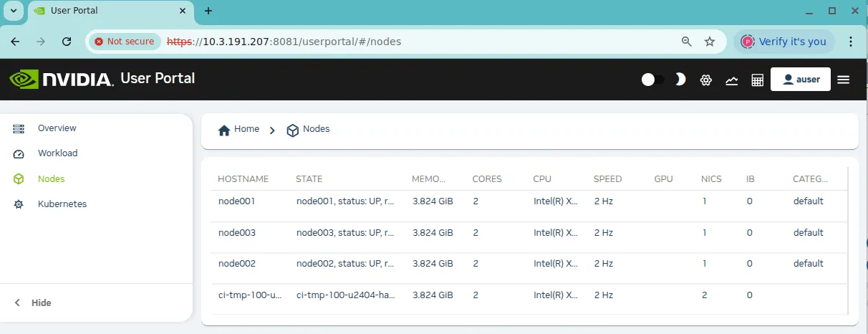Open the hamburger menu in portal header
This screenshot has width=868, height=334.
(x=844, y=80)
